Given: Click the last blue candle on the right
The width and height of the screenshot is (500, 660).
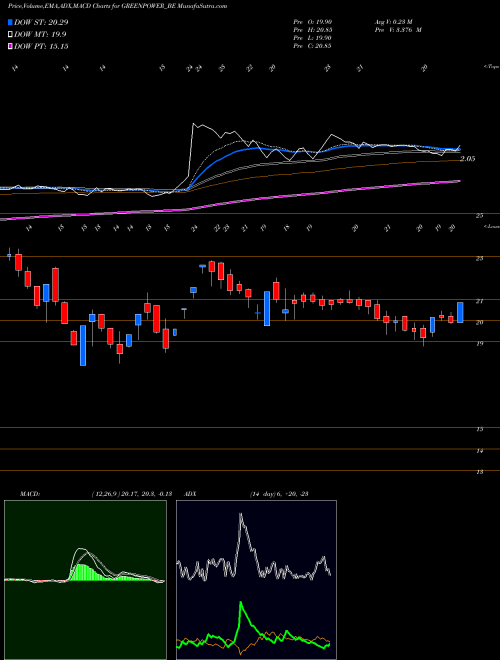Looking at the screenshot, I should tap(460, 313).
